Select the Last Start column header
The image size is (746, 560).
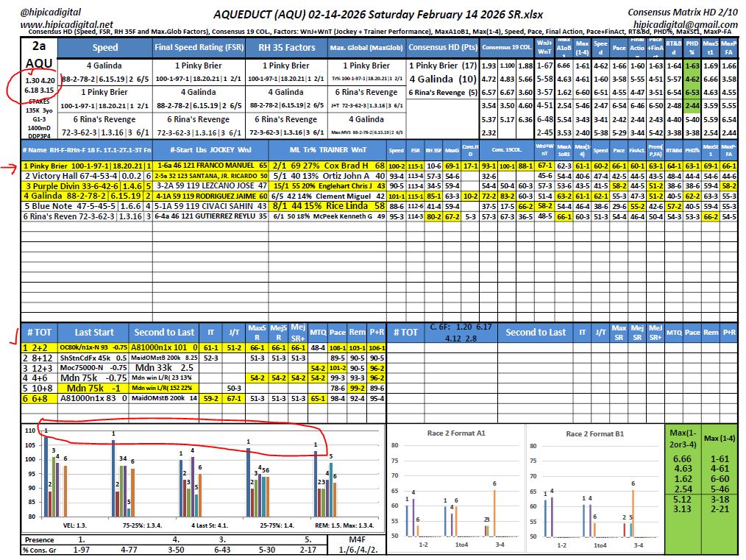point(93,333)
